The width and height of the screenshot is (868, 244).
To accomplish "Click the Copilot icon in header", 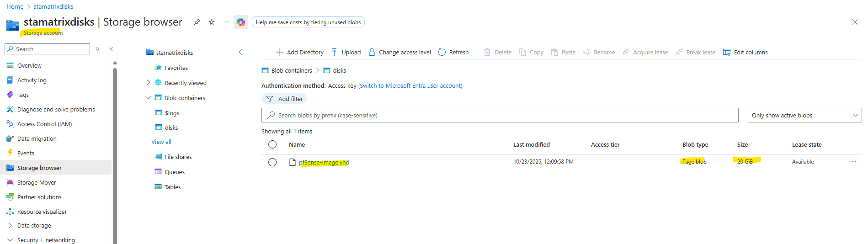I will [241, 22].
